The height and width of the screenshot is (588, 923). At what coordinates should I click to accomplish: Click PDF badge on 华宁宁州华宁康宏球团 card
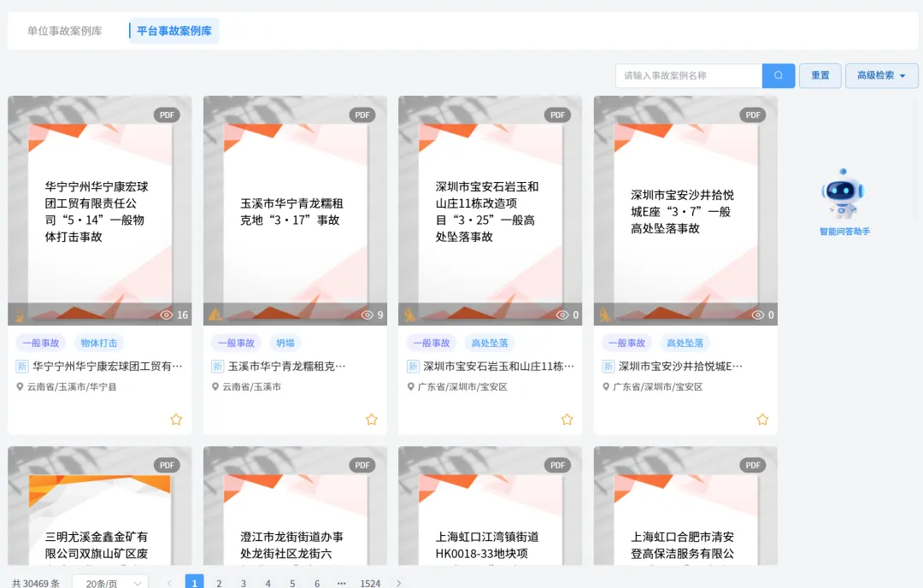168,115
